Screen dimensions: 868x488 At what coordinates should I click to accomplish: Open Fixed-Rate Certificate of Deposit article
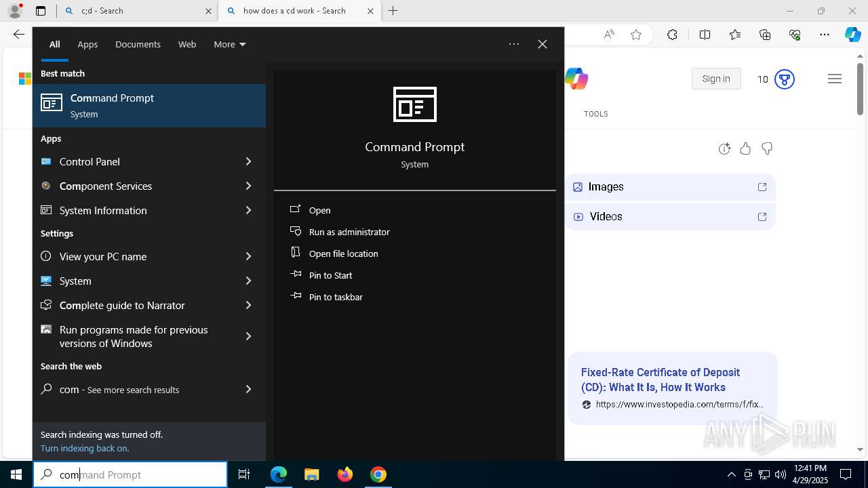pos(660,380)
